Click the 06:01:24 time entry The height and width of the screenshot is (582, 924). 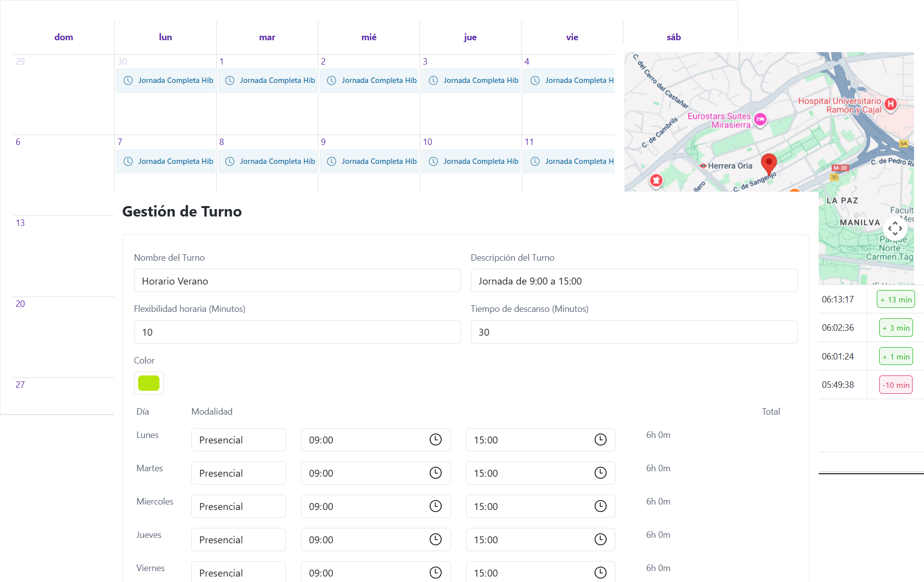pos(838,357)
